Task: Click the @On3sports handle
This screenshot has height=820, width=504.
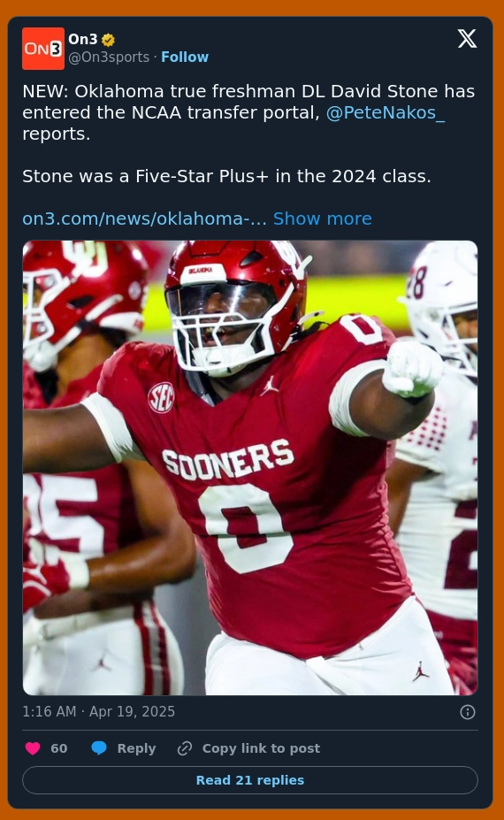Action: click(109, 57)
